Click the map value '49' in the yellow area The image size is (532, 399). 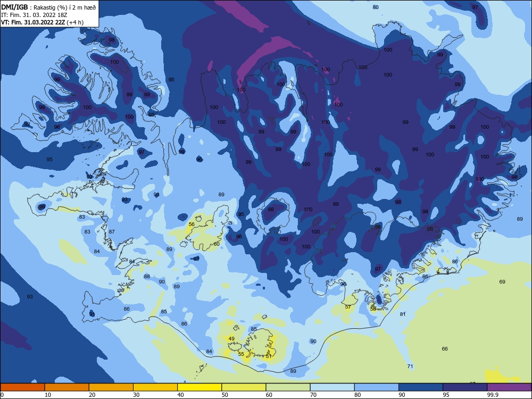(x=231, y=338)
